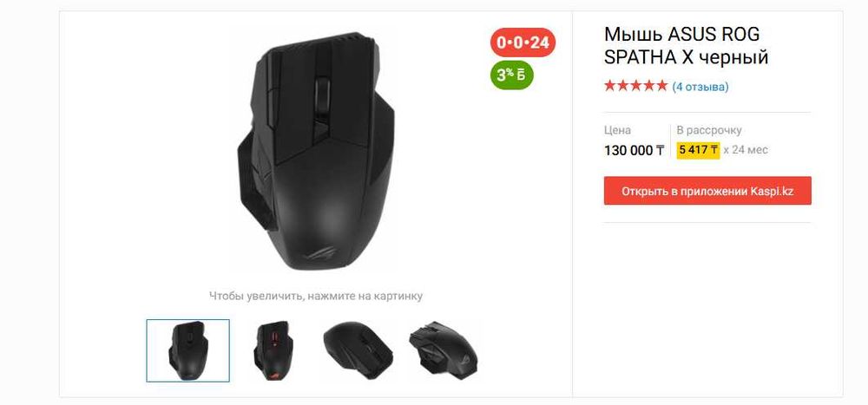Click the green 3% bonus badge
The width and height of the screenshot is (868, 405).
(x=511, y=75)
